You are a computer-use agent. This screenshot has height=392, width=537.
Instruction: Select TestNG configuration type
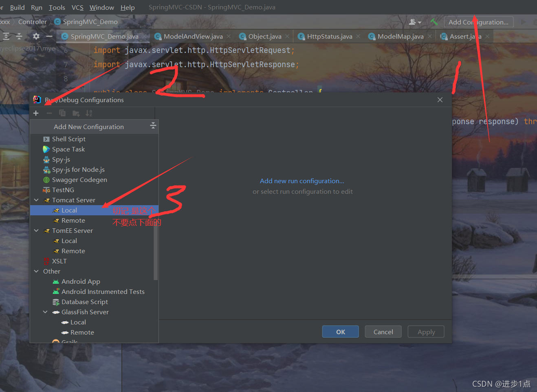coord(94,190)
